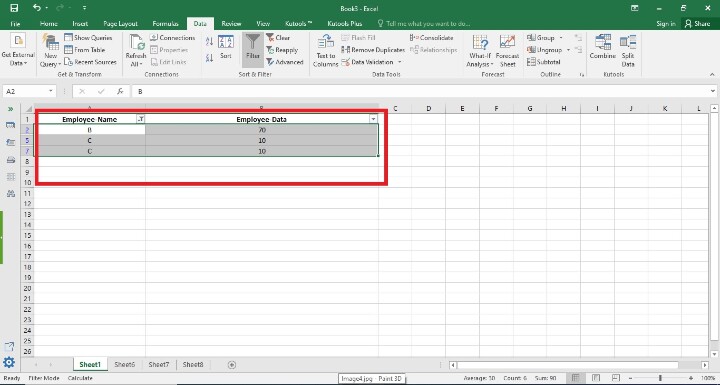This screenshot has height=385, width=720.
Task: Expand the Kutools navigation pane chevron
Action: click(11, 109)
